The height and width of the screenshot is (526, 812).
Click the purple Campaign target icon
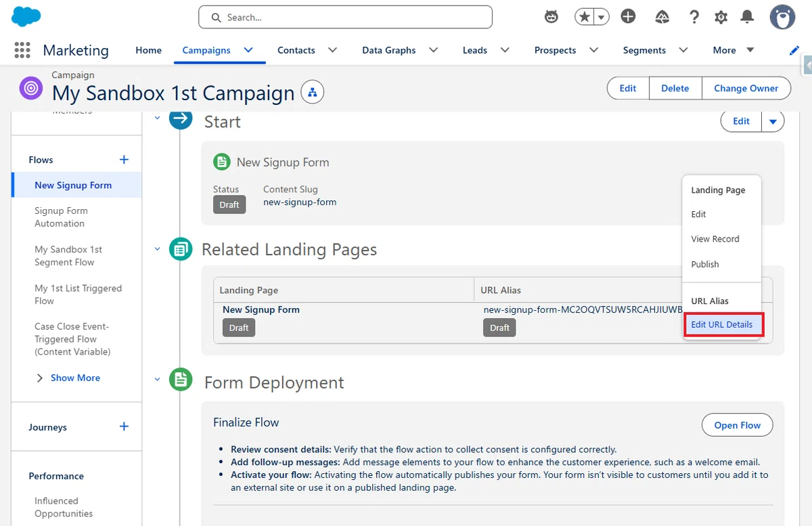click(x=31, y=88)
